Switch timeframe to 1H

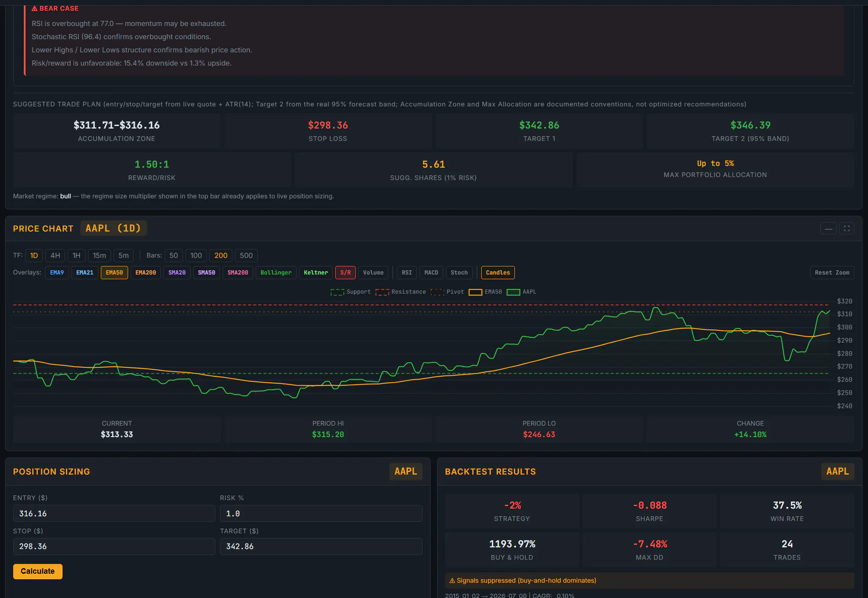point(77,255)
